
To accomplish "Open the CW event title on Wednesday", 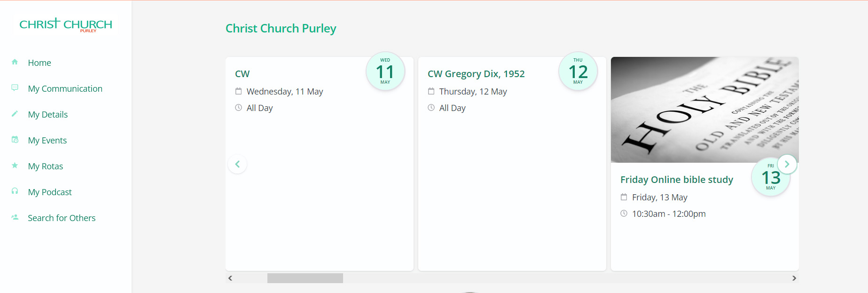I will click(242, 74).
